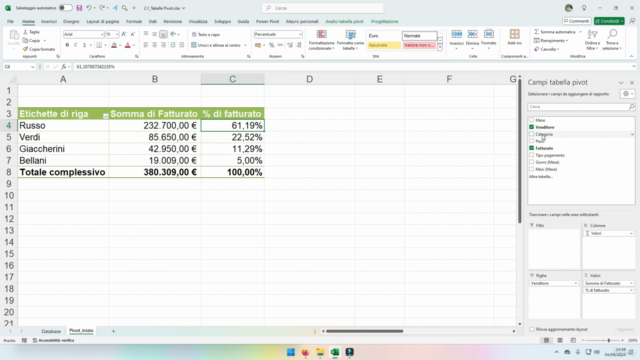
Task: Click the Save icon in the title bar
Action: [79, 8]
